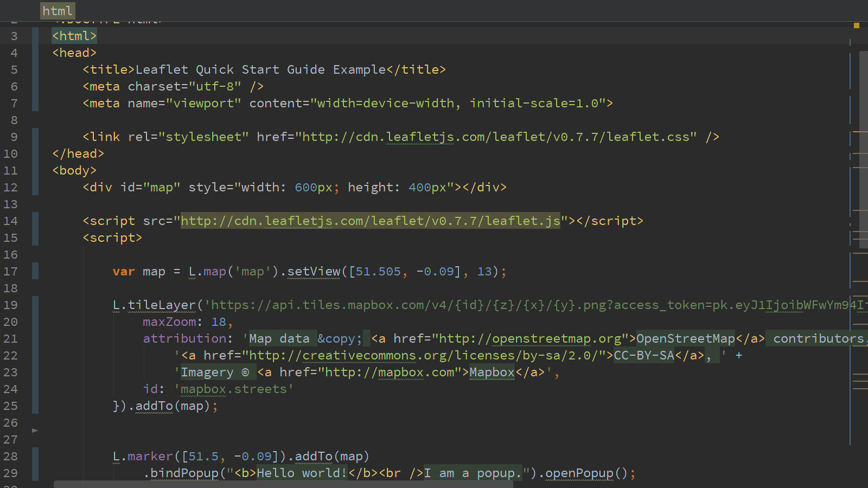Screen dimensions: 868x488
Task: Click the L.tileLayer call
Action: (x=154, y=305)
